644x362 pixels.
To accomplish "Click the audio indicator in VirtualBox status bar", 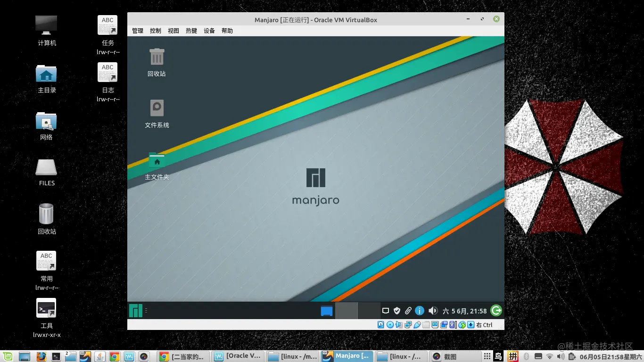I will tap(399, 325).
